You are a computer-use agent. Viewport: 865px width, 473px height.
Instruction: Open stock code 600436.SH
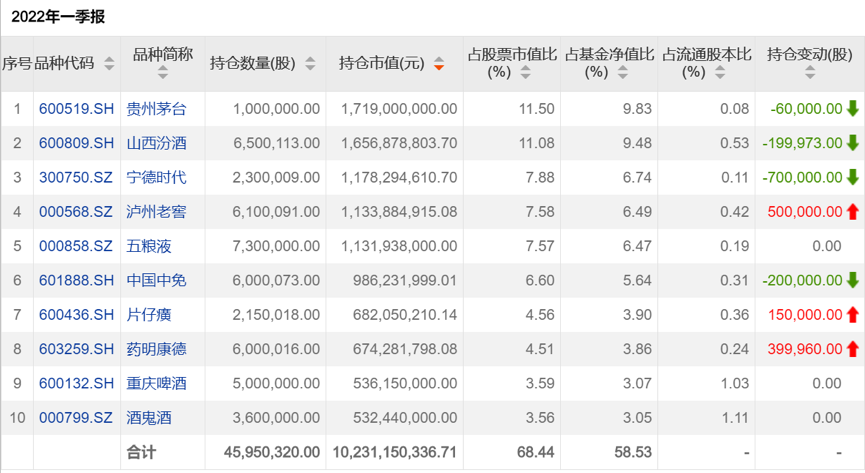76,315
